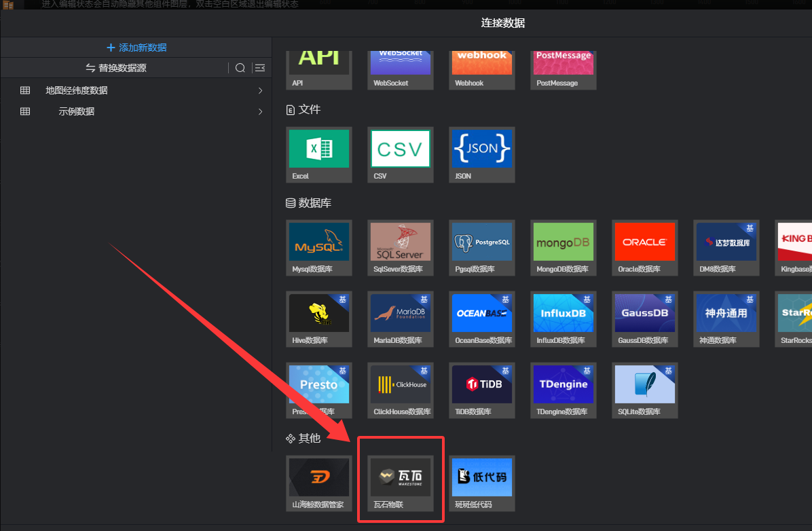
Task: Choose the MariaDB数据库 card
Action: (x=401, y=319)
